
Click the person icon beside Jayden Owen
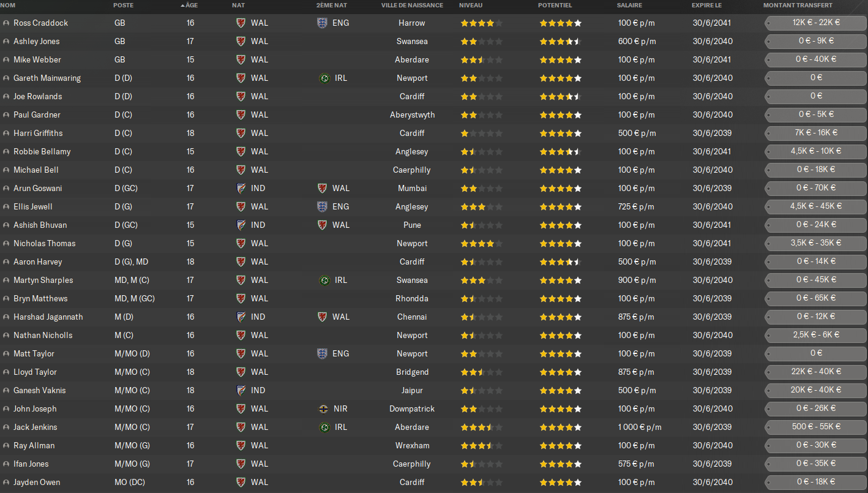tap(6, 482)
